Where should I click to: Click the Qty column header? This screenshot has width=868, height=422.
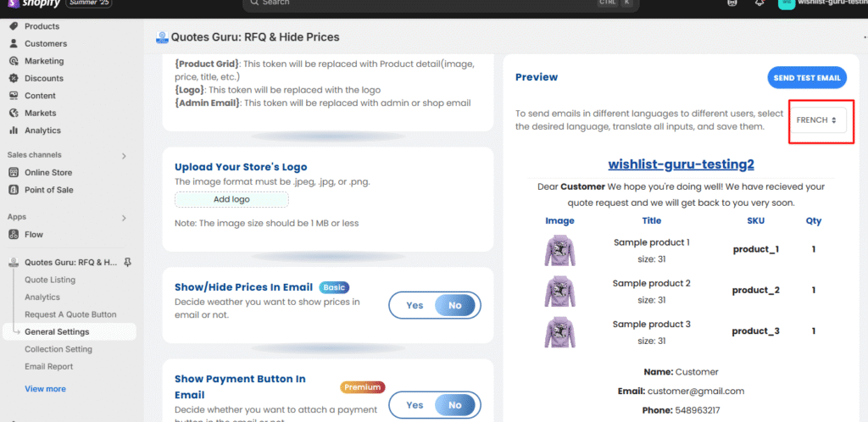tap(814, 220)
